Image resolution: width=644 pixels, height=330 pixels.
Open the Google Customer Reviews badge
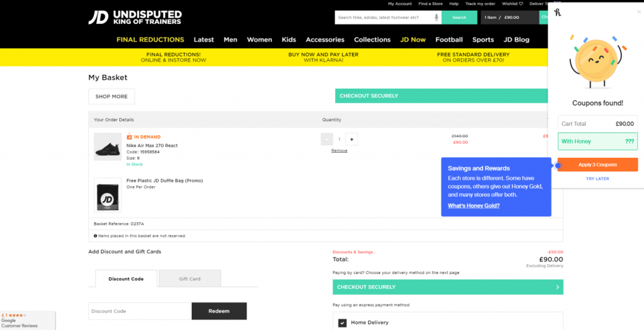pos(27,321)
